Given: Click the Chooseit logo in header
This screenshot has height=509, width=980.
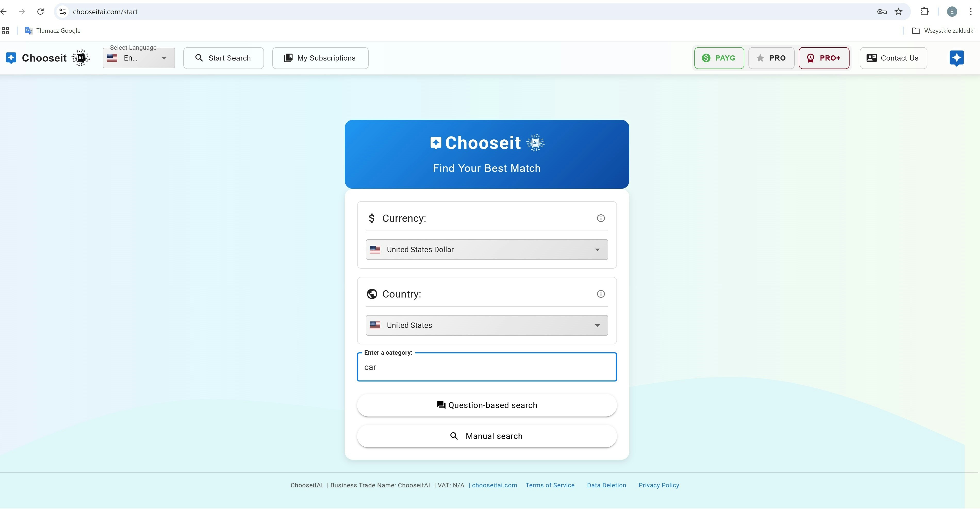Looking at the screenshot, I should tap(45, 58).
